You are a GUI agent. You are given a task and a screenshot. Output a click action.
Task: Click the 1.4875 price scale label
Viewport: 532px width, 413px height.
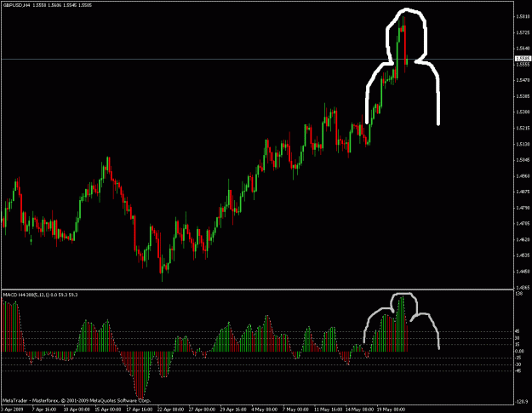[x=523, y=192]
